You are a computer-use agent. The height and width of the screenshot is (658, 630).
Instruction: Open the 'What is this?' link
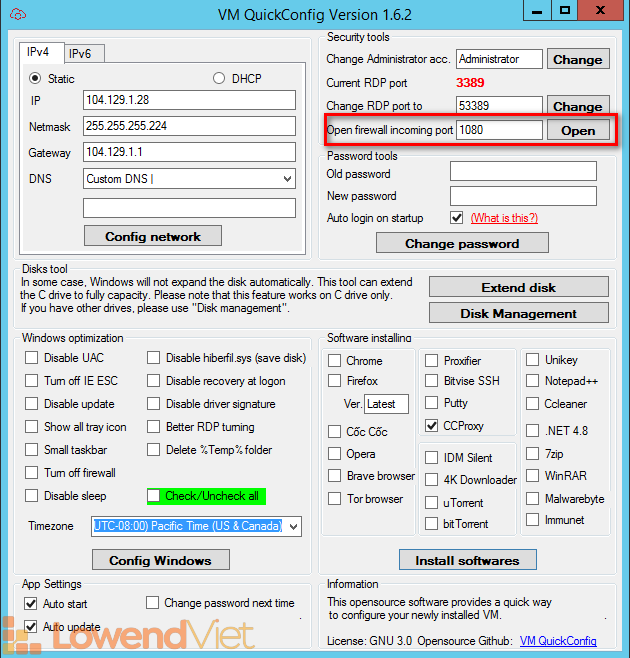(x=504, y=218)
